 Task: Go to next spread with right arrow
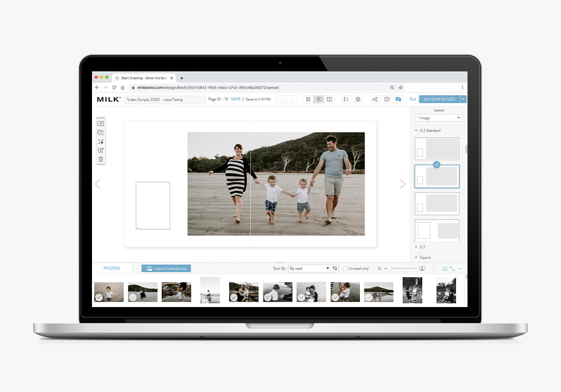tap(403, 184)
